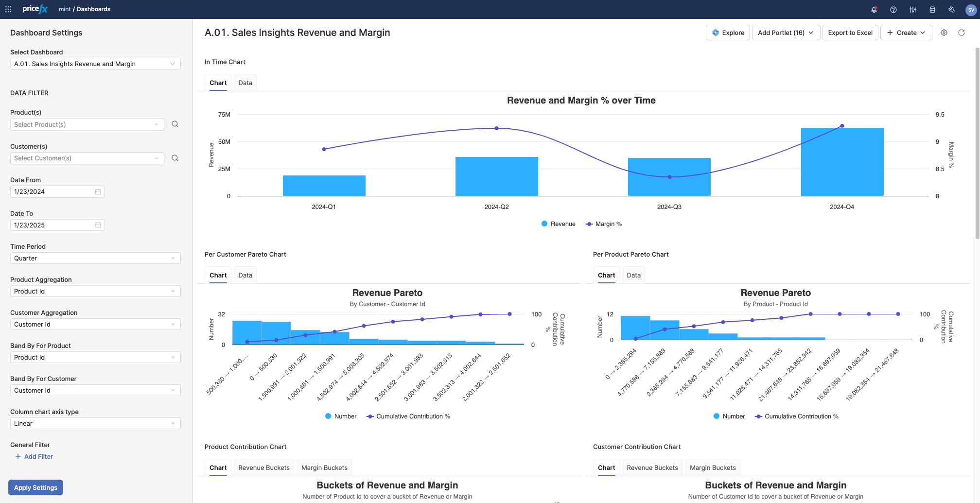Open the Column chart axis type dropdown
The height and width of the screenshot is (503, 980).
tap(95, 423)
